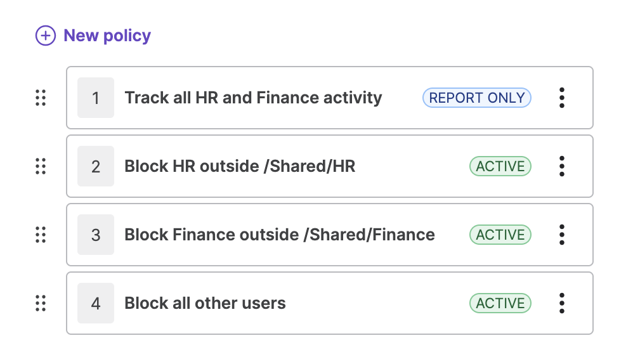633x364 pixels.
Task: Click priority number 1 box
Action: point(96,98)
